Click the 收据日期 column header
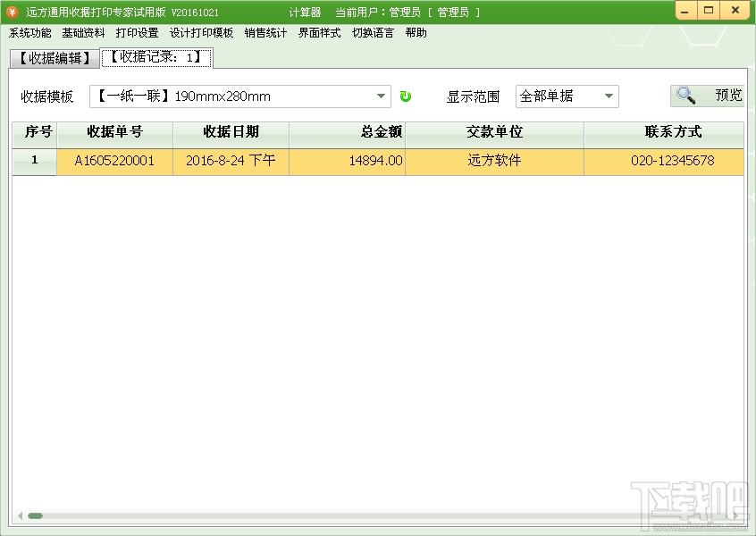 (x=231, y=132)
